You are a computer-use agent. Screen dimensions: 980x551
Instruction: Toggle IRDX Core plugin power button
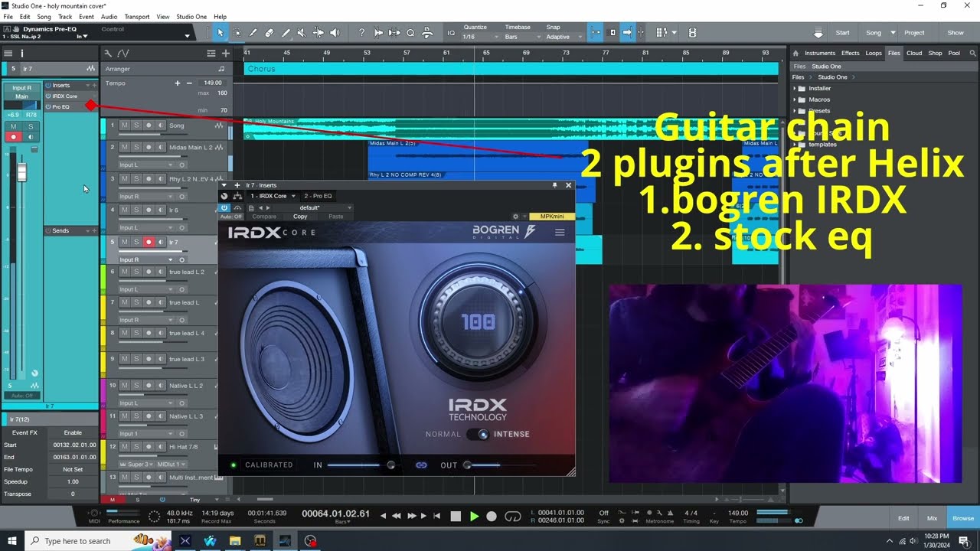(x=225, y=207)
